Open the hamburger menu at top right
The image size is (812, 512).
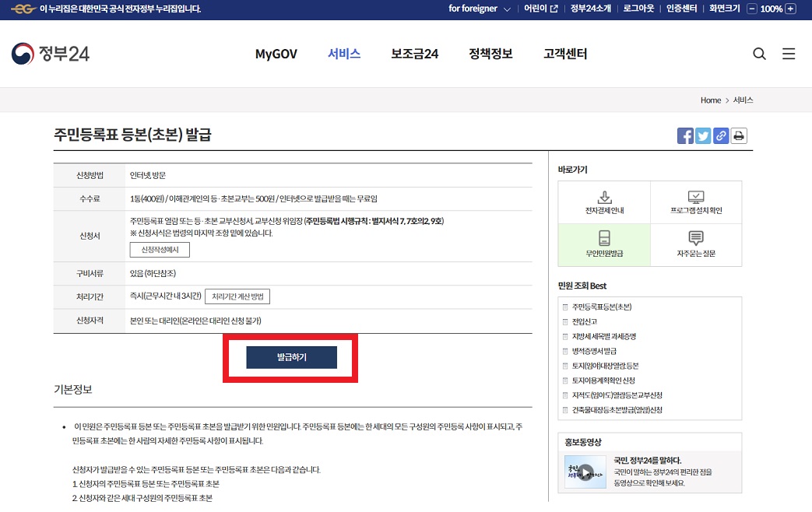point(789,54)
